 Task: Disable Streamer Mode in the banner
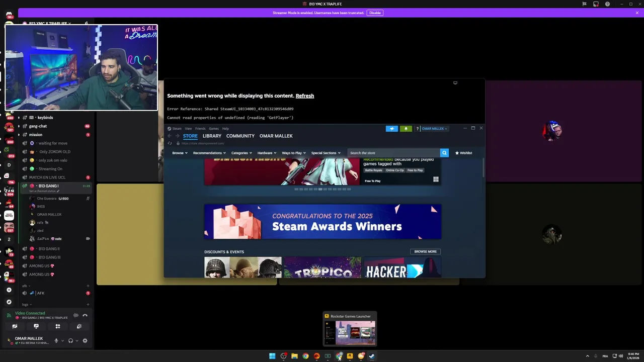pos(375,13)
